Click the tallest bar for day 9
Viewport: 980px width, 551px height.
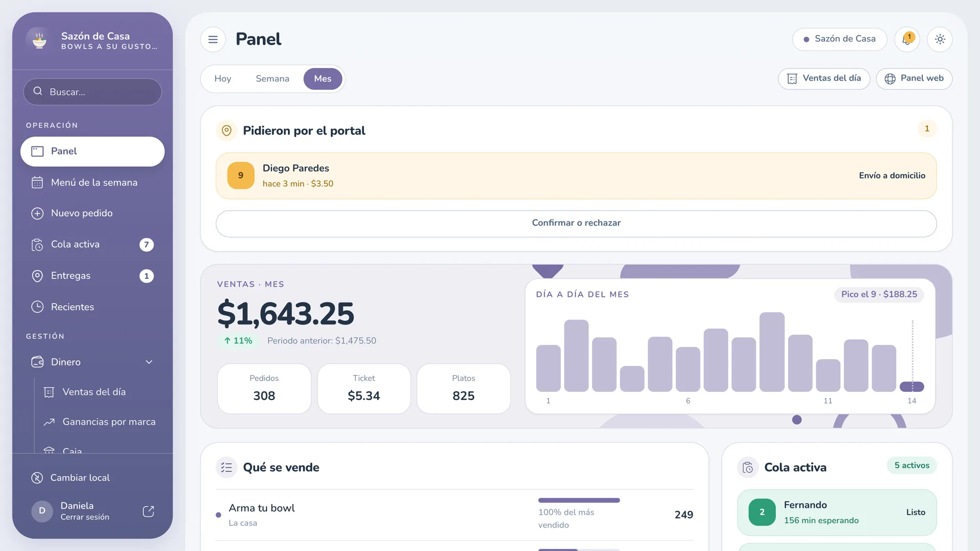click(772, 352)
